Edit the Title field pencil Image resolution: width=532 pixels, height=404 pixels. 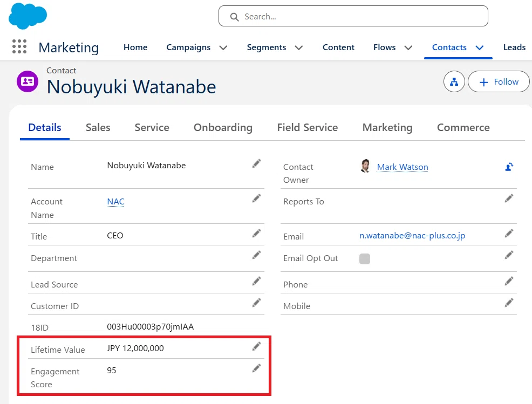click(x=256, y=234)
